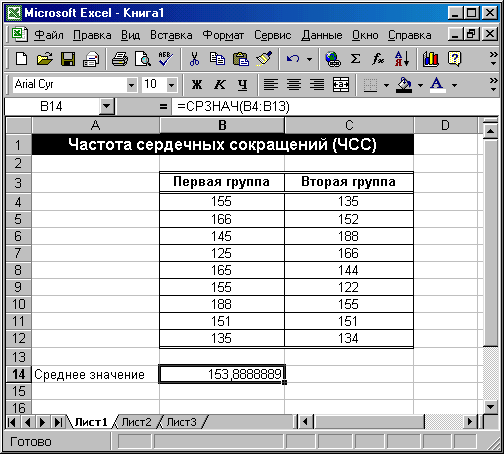Paste from clipboard with the Paste icon
Image resolution: width=504 pixels, height=454 pixels.
[x=241, y=59]
